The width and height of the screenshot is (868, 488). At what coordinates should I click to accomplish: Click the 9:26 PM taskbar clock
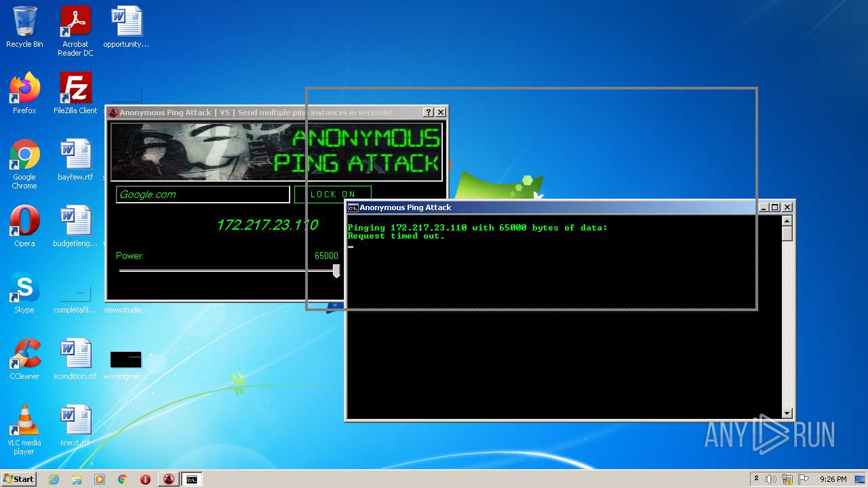pyautogui.click(x=833, y=479)
